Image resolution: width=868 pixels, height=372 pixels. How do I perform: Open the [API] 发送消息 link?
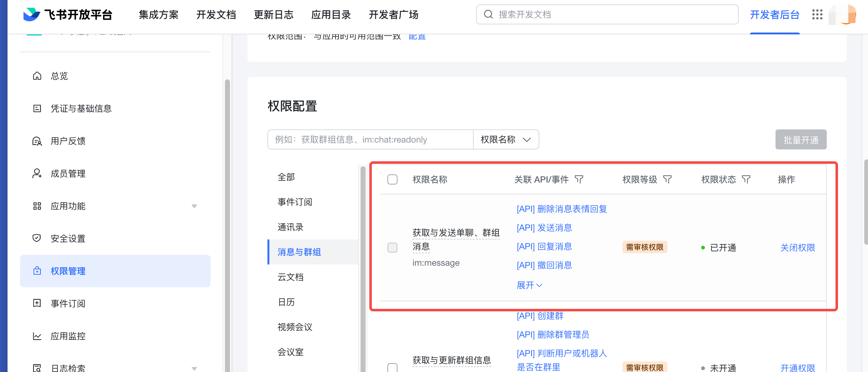click(544, 228)
